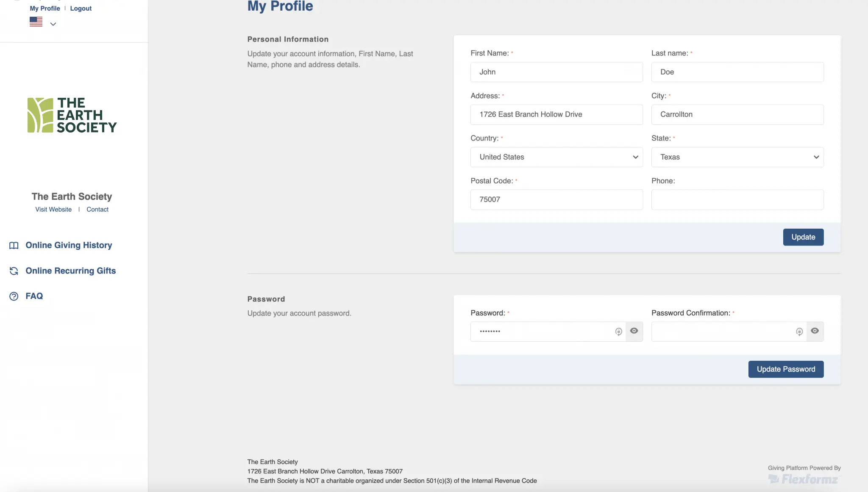The width and height of the screenshot is (868, 492).
Task: Go to Online Giving History page
Action: [x=69, y=246]
